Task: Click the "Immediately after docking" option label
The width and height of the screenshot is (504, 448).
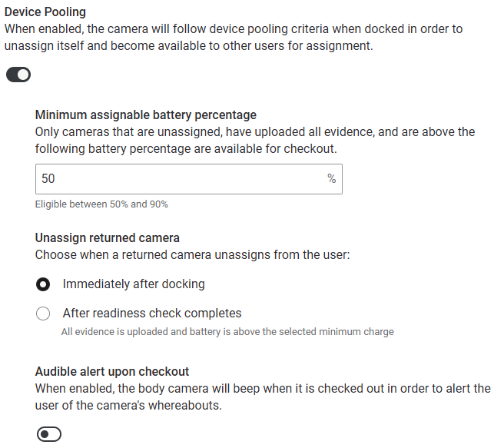Action: (x=134, y=284)
